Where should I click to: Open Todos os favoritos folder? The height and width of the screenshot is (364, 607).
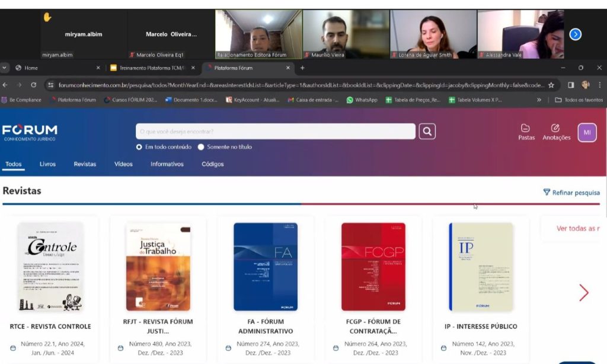[579, 100]
